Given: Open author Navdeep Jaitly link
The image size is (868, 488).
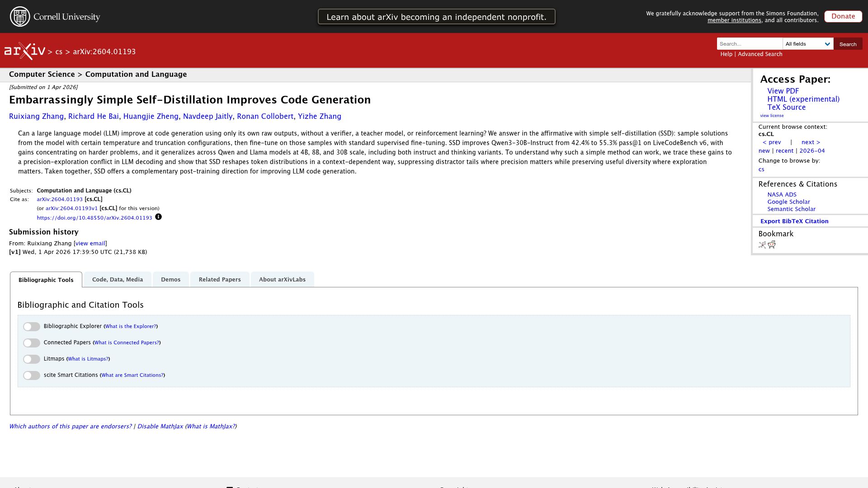Looking at the screenshot, I should pyautogui.click(x=208, y=116).
